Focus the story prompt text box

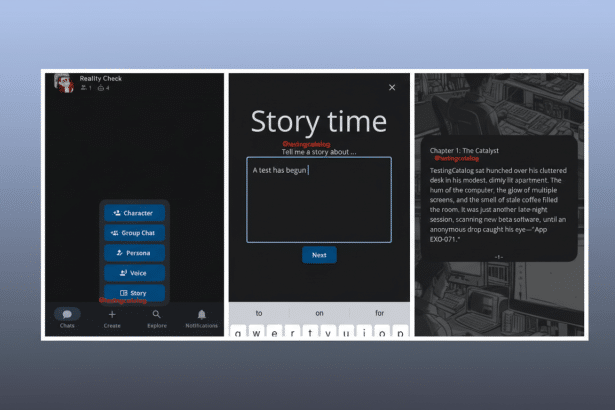[319, 200]
